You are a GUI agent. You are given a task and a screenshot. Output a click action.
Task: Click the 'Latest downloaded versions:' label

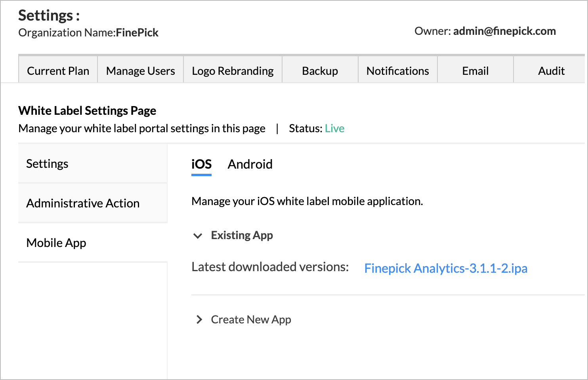270,267
